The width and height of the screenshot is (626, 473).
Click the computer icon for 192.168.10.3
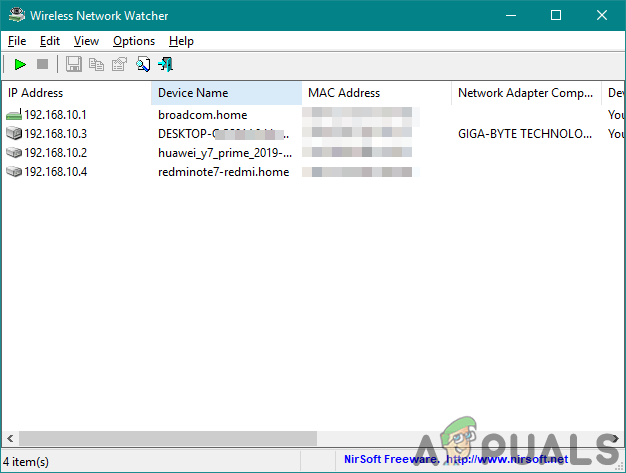(x=14, y=133)
